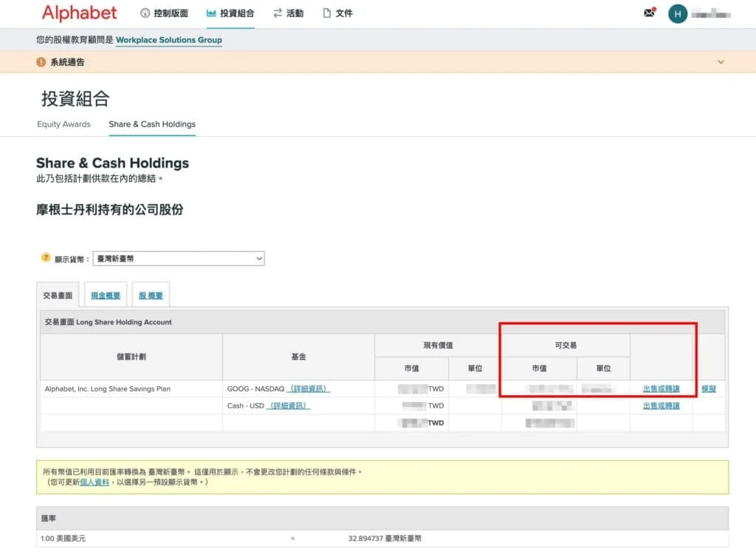Open 文件 documents menu
756x560 pixels.
pos(337,13)
